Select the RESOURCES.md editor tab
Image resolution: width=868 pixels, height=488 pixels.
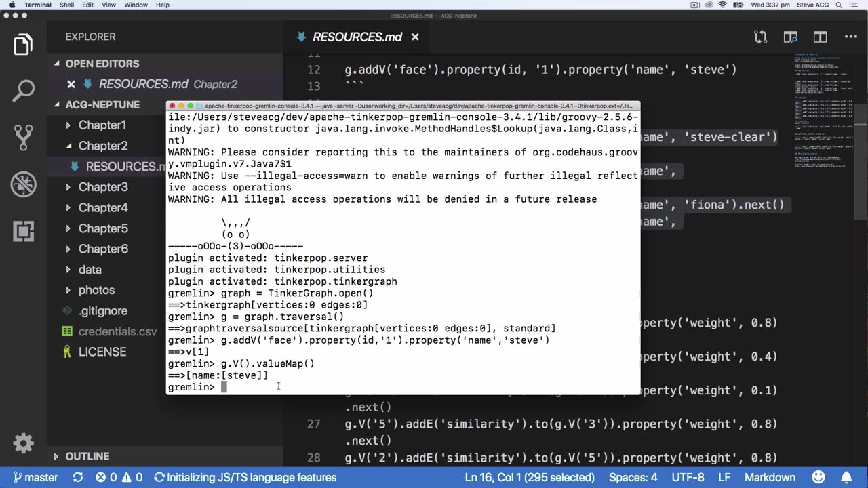(357, 37)
